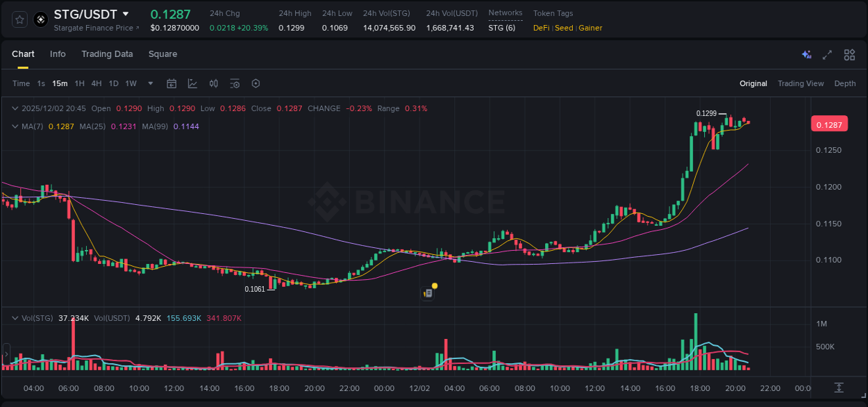Expand the extra timeframe intervals dropdown

click(149, 83)
